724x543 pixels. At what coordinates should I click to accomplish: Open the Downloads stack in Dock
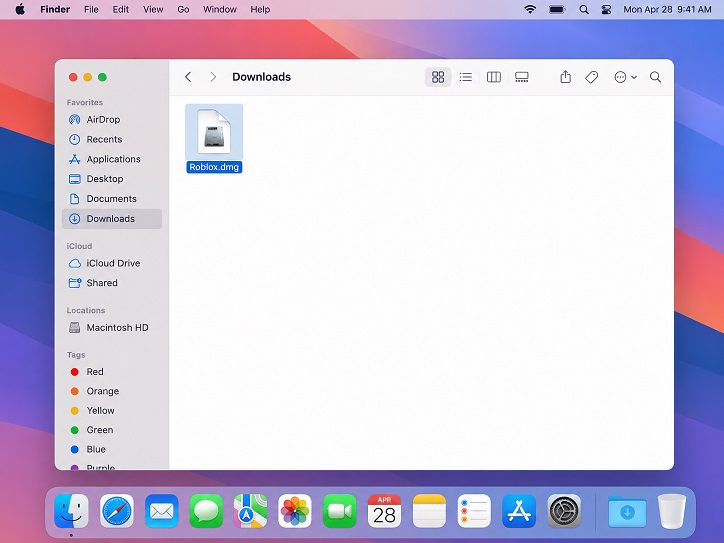coord(627,511)
